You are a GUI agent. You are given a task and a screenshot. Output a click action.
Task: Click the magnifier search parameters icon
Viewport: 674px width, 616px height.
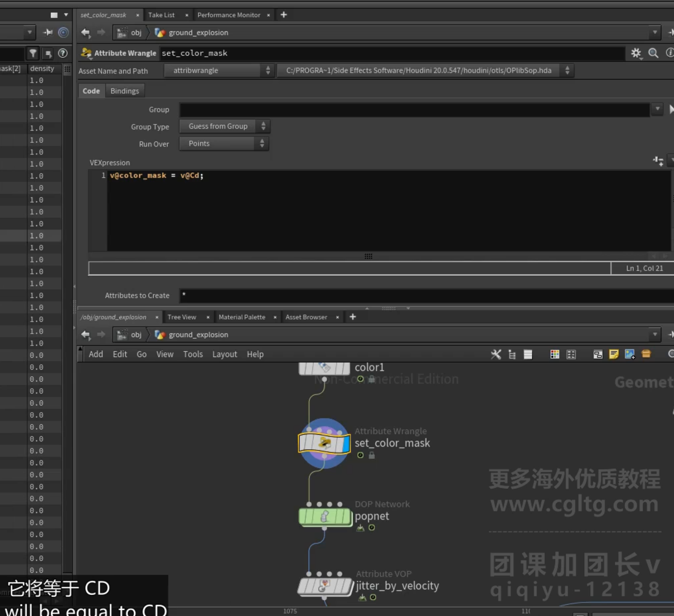tap(653, 53)
